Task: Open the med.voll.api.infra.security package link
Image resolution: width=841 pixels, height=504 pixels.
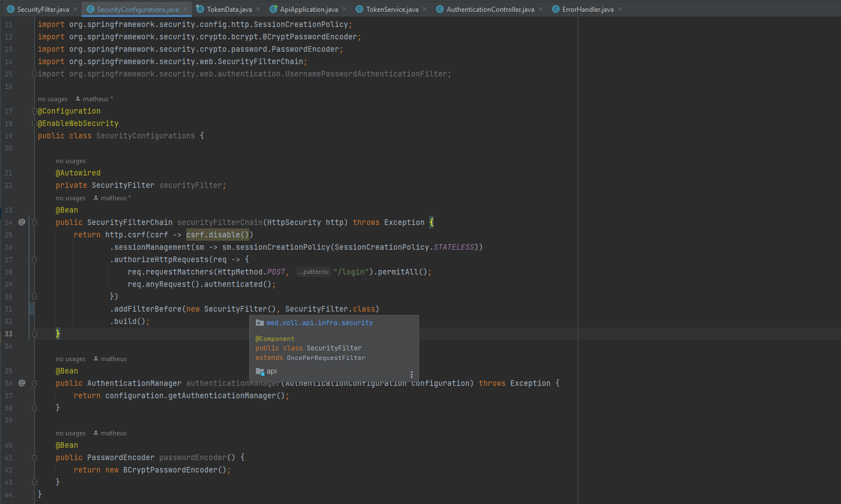Action: point(320,323)
